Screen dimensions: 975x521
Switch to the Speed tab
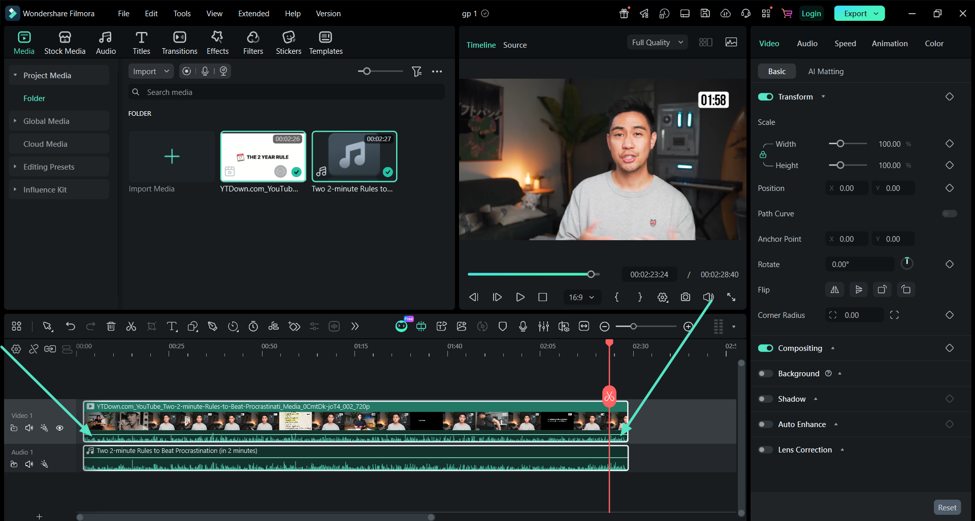845,44
